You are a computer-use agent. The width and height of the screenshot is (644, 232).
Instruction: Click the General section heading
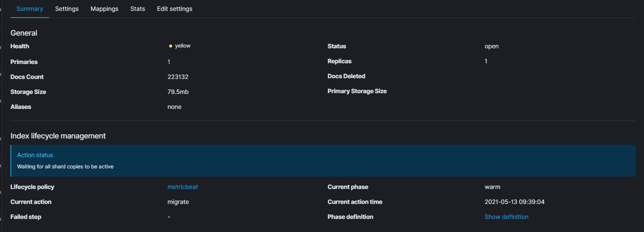[24, 33]
